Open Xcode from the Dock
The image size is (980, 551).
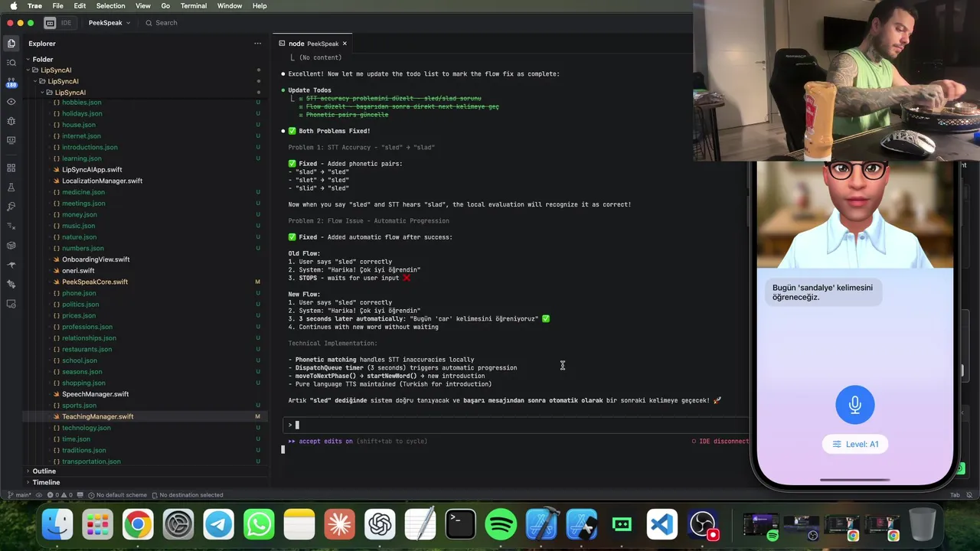[x=541, y=525]
